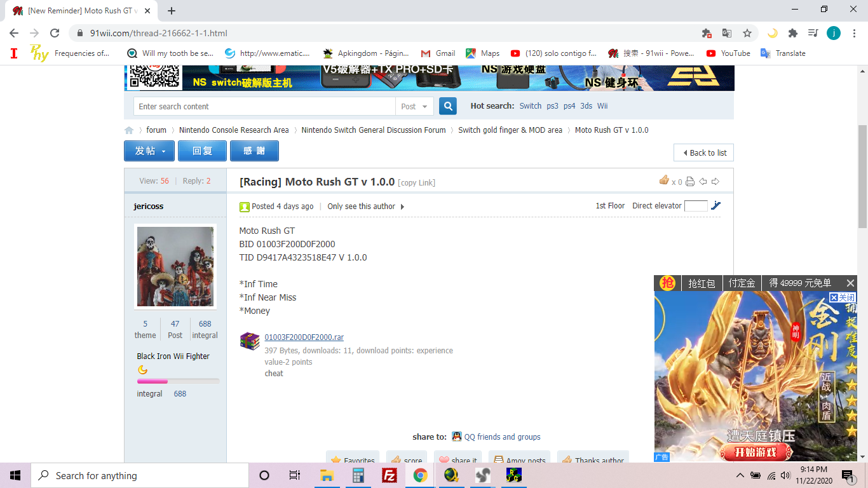Image resolution: width=868 pixels, height=488 pixels.
Task: Click copy Link next to thread title
Action: pos(416,183)
